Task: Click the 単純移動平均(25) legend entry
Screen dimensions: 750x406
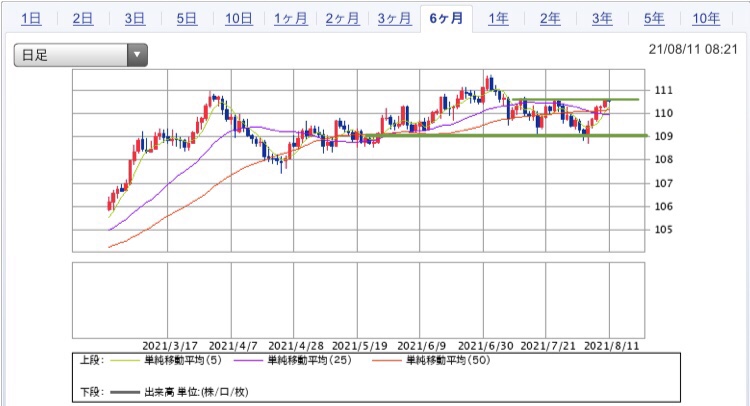Action: 309,360
